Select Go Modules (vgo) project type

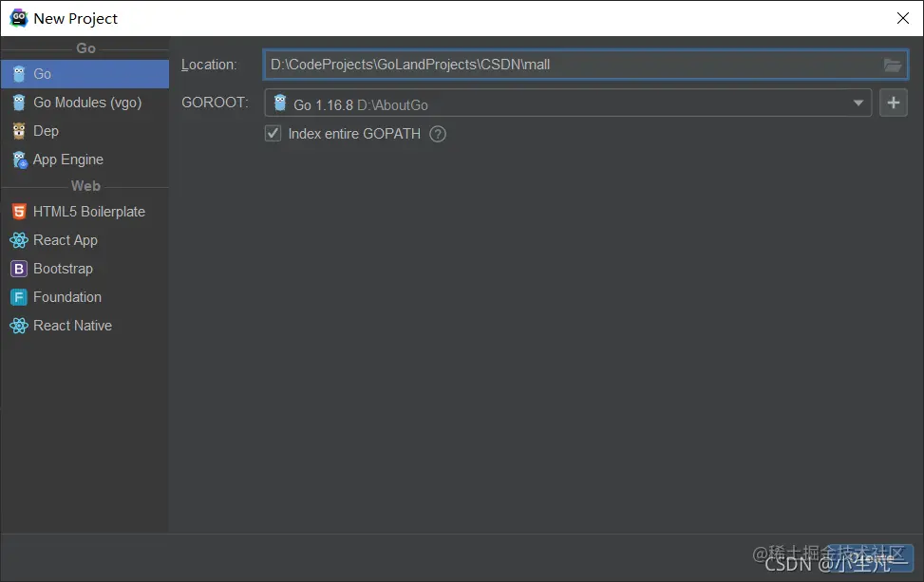tap(85, 103)
